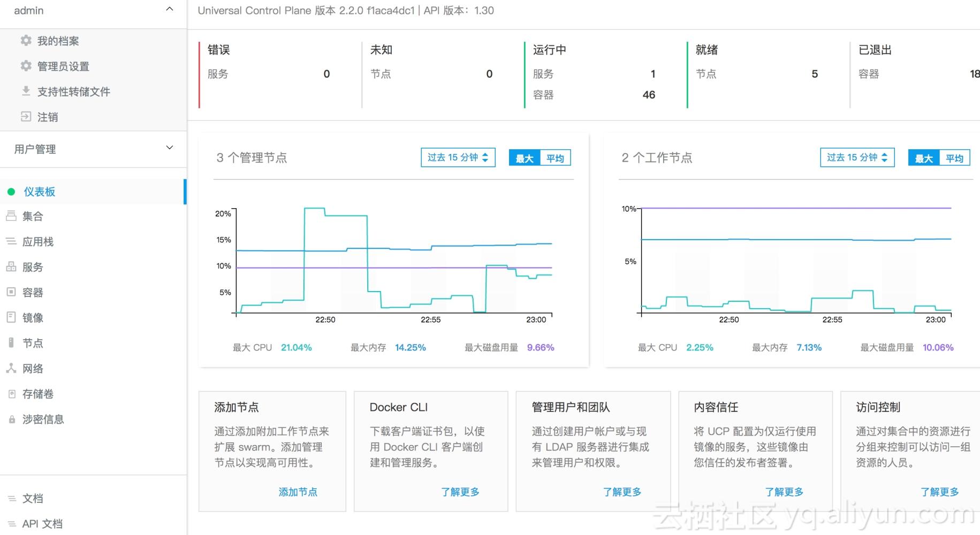Click the gear icon beside 管理员设置

26,65
